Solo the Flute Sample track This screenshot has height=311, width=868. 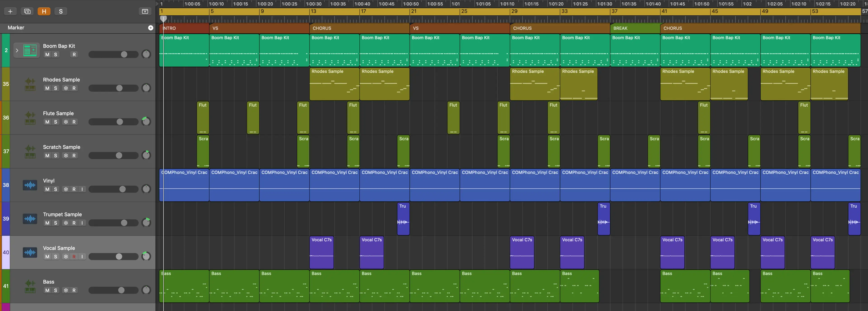coord(56,122)
